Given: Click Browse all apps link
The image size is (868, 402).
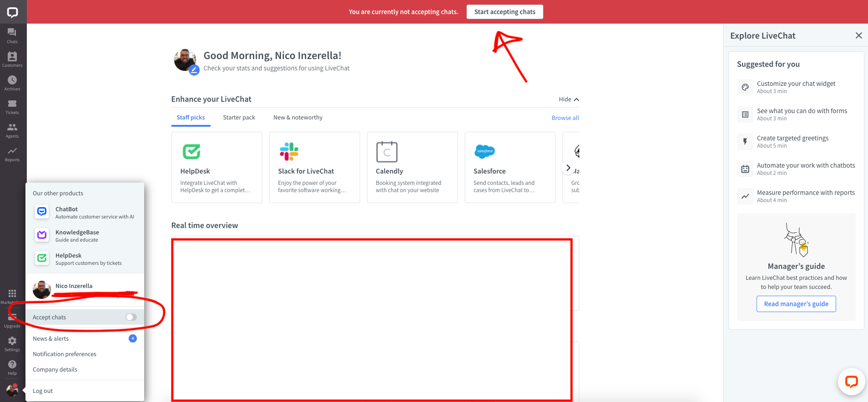Looking at the screenshot, I should point(565,118).
